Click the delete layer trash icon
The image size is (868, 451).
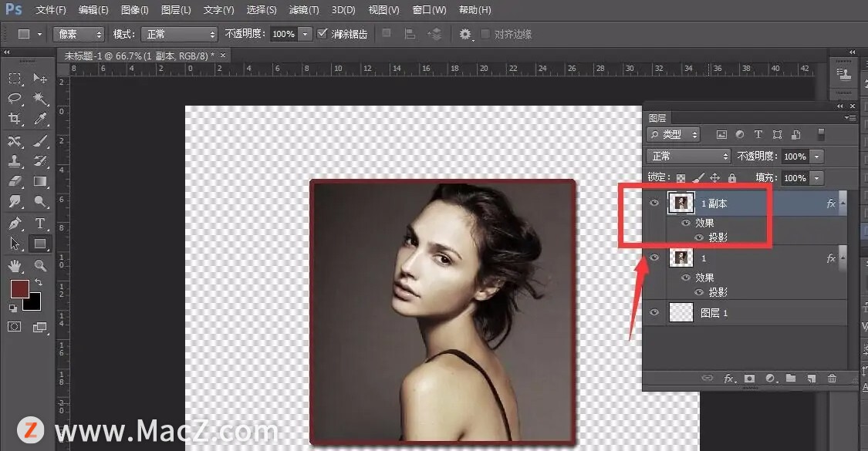click(832, 379)
